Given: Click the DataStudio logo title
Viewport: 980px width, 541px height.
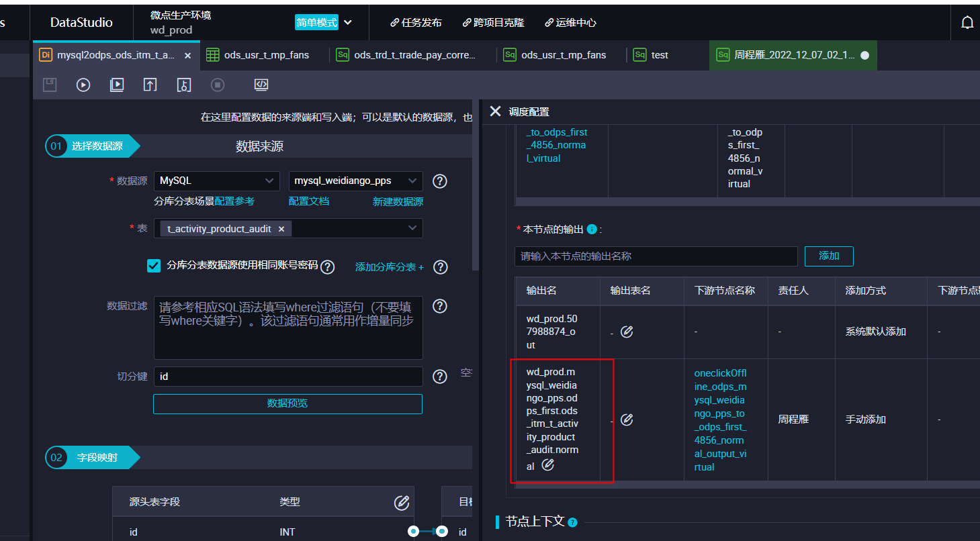Looking at the screenshot, I should pyautogui.click(x=81, y=22).
